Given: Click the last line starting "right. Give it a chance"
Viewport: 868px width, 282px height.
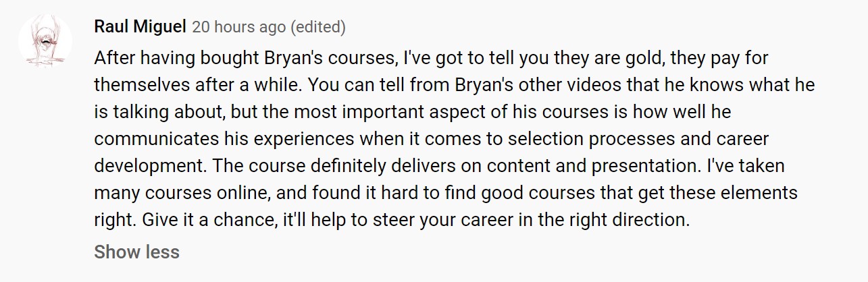Looking at the screenshot, I should tap(392, 220).
